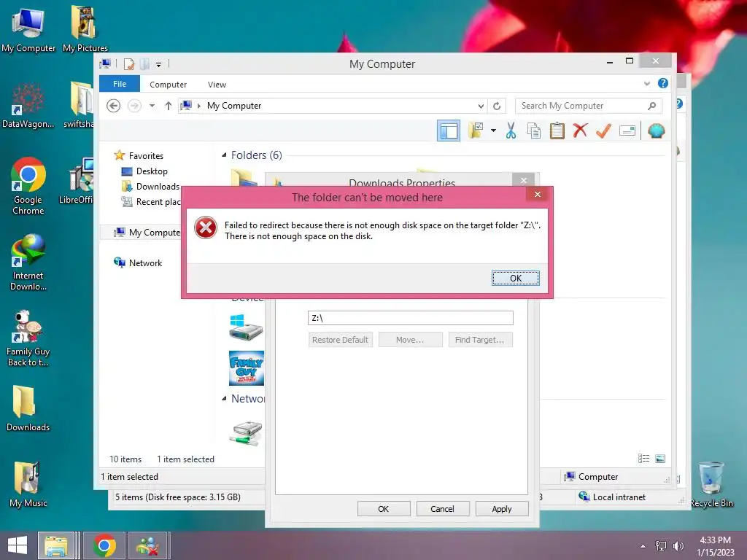Click the Cut scissors icon
The image size is (747, 560).
point(511,131)
